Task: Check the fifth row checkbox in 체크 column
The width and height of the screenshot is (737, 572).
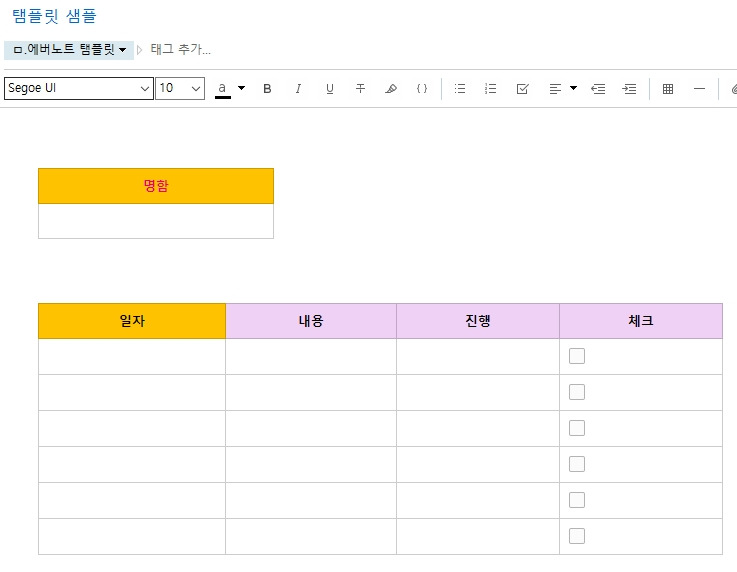Action: pyautogui.click(x=577, y=500)
